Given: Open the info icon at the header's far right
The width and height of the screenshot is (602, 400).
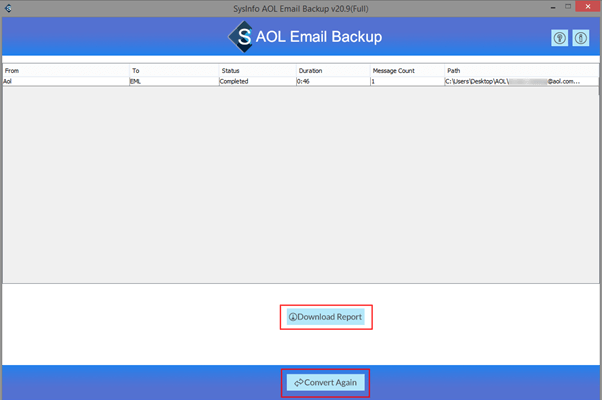Looking at the screenshot, I should [x=581, y=38].
